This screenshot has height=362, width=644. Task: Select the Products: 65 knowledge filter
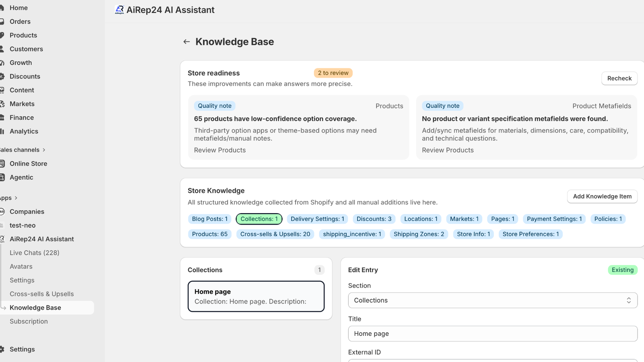pos(210,234)
